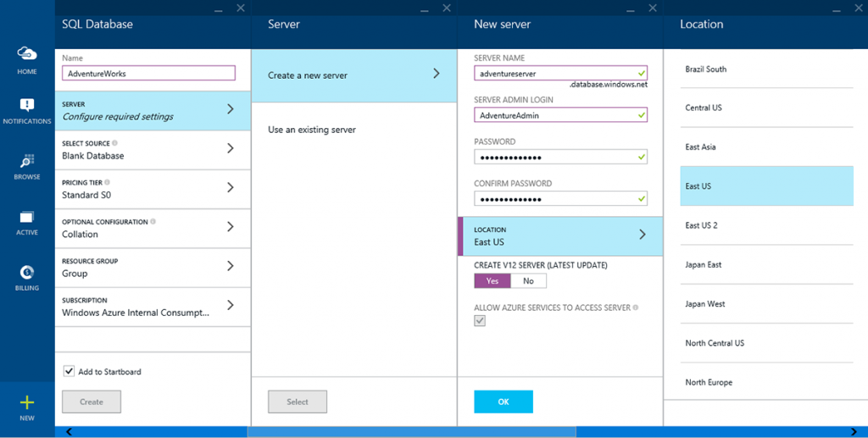Toggle the Add to Startboard checkbox
Image resolution: width=868 pixels, height=438 pixels.
click(x=69, y=371)
